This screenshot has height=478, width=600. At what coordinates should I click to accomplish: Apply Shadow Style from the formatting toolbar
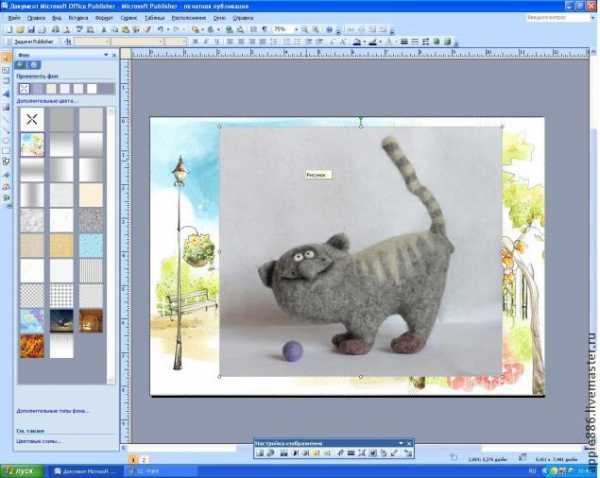(436, 42)
